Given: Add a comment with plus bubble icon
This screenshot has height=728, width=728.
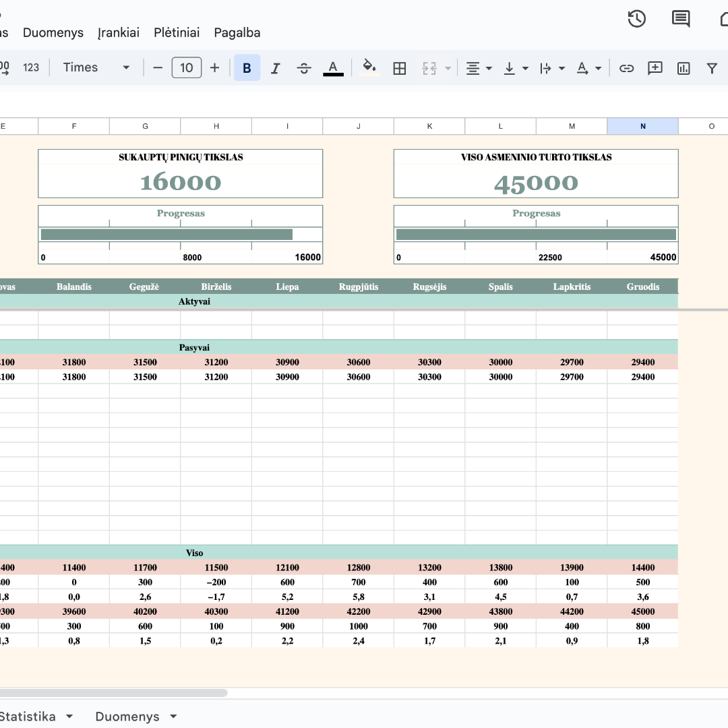Looking at the screenshot, I should [655, 68].
